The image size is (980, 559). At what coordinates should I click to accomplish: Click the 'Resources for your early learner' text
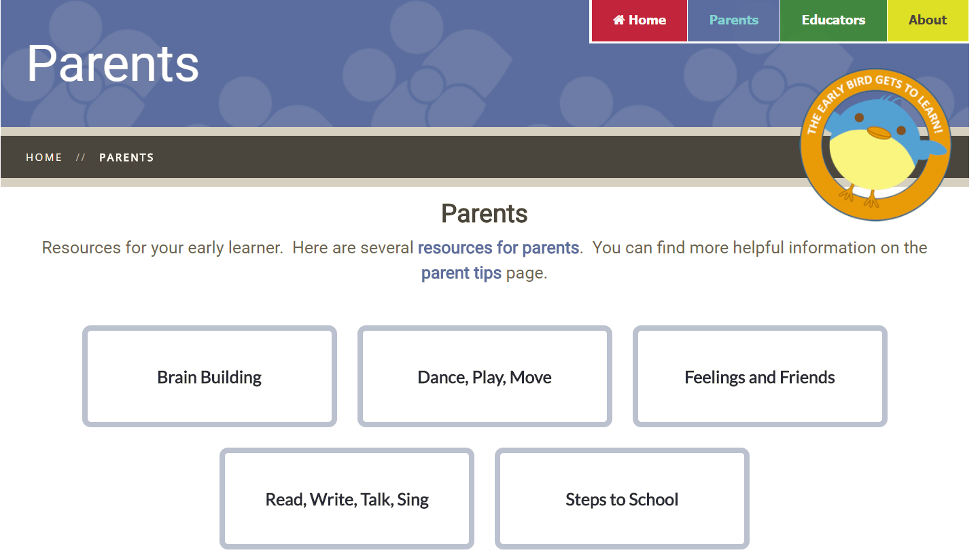click(x=162, y=248)
